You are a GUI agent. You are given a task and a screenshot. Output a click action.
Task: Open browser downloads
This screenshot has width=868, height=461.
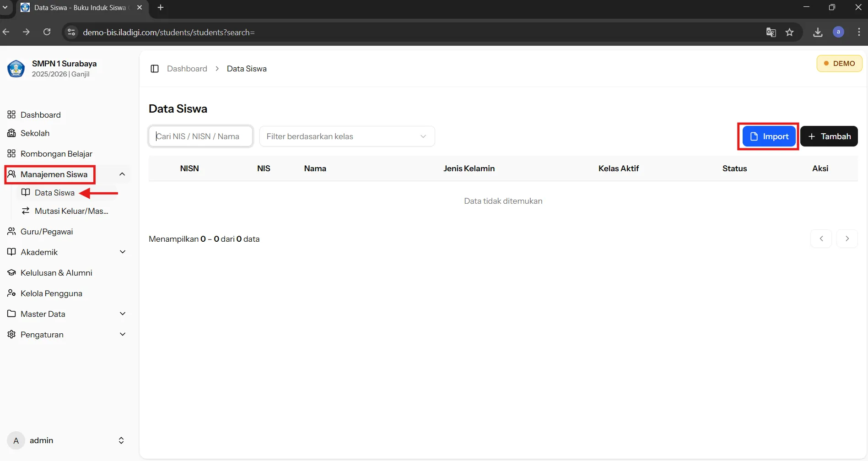click(x=818, y=32)
